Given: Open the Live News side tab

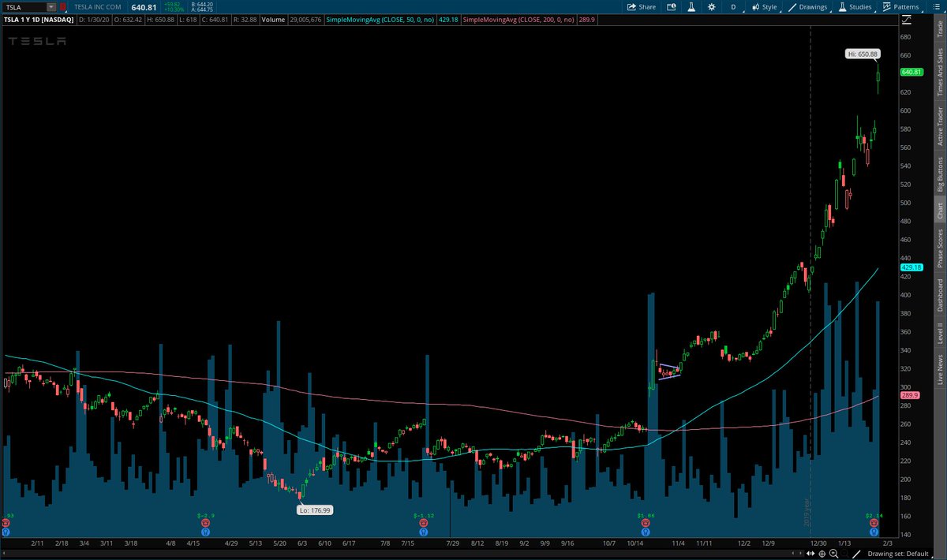Looking at the screenshot, I should point(939,369).
